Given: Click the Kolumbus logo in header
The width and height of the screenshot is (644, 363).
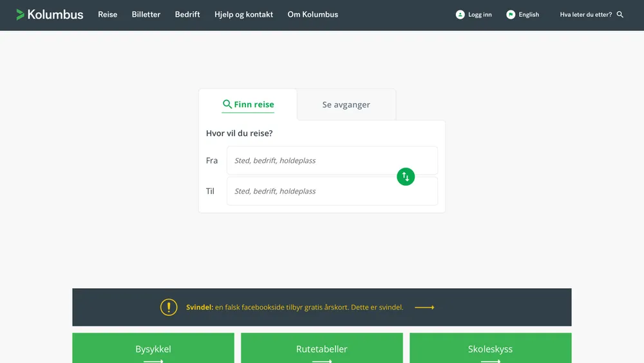Looking at the screenshot, I should pos(50,14).
